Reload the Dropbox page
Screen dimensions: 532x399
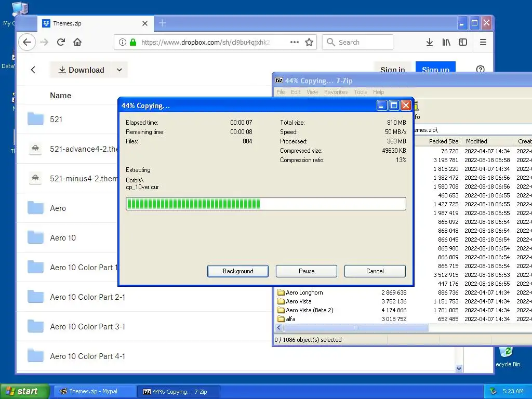click(x=61, y=42)
